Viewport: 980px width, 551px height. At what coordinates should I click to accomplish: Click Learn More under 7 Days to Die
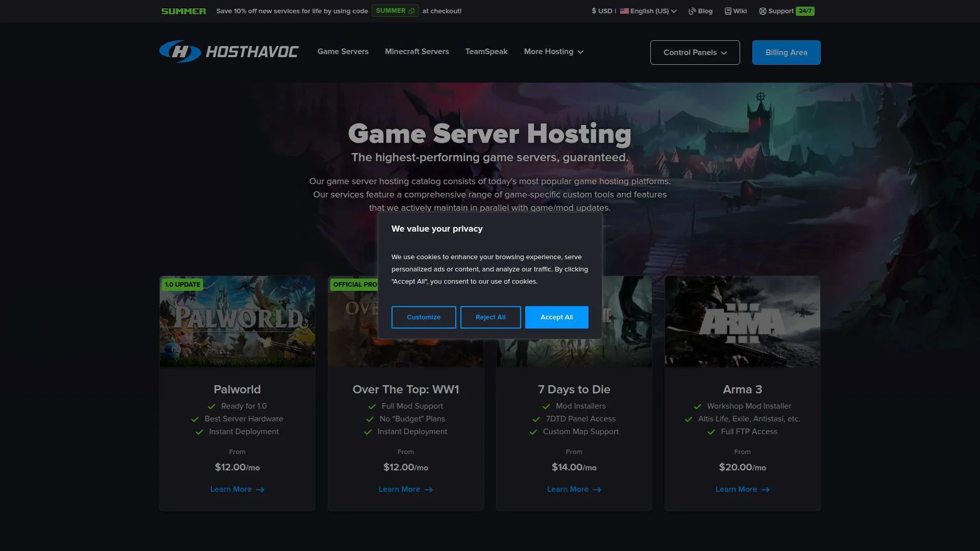pos(574,489)
